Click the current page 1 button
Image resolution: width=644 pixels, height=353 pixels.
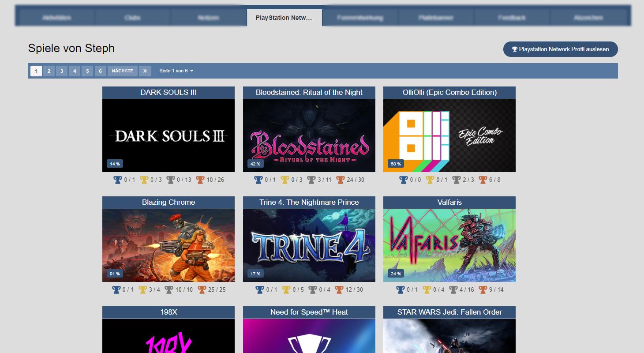(x=36, y=71)
